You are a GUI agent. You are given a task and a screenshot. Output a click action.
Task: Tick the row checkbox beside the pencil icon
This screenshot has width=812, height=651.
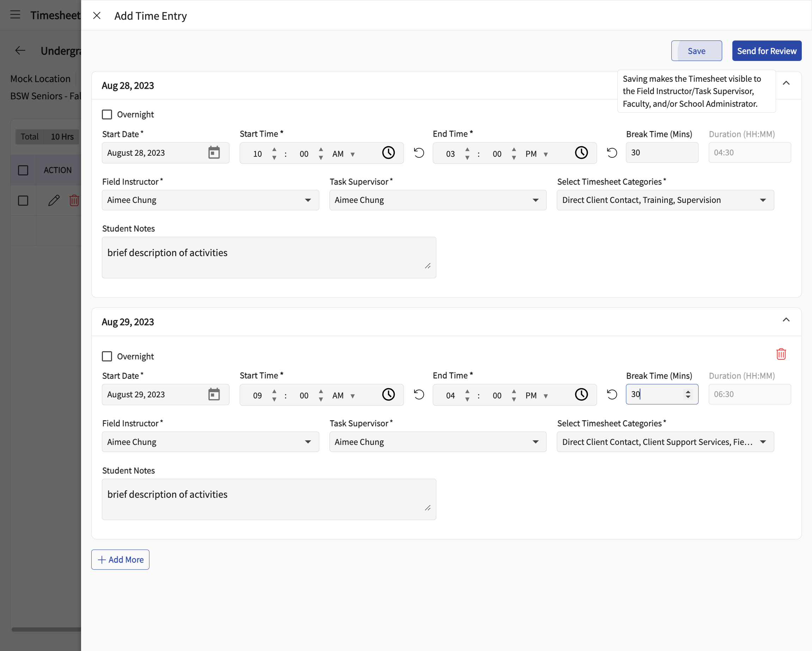pyautogui.click(x=23, y=201)
